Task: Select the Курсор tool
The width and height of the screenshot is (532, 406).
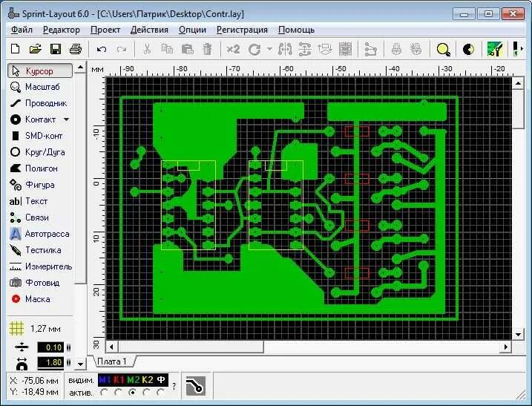Action: click(x=40, y=71)
